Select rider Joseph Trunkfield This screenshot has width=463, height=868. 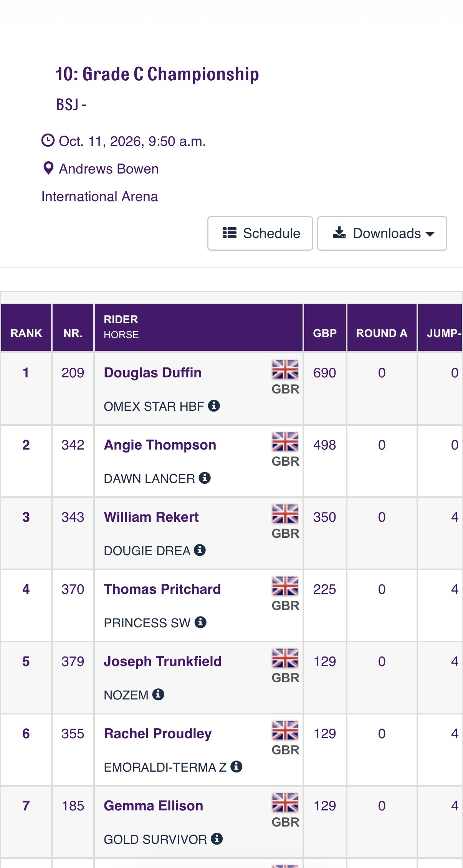(x=163, y=661)
